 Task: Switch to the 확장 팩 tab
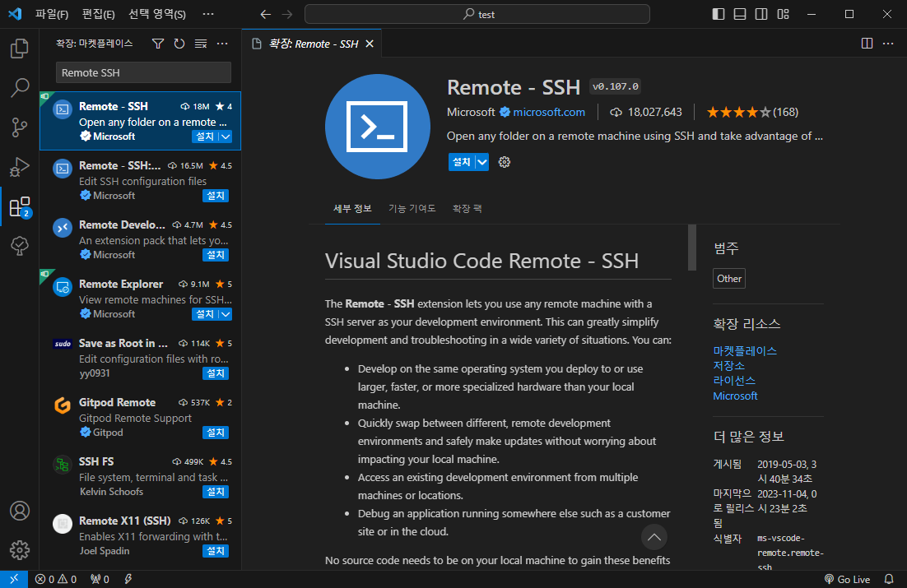click(467, 209)
